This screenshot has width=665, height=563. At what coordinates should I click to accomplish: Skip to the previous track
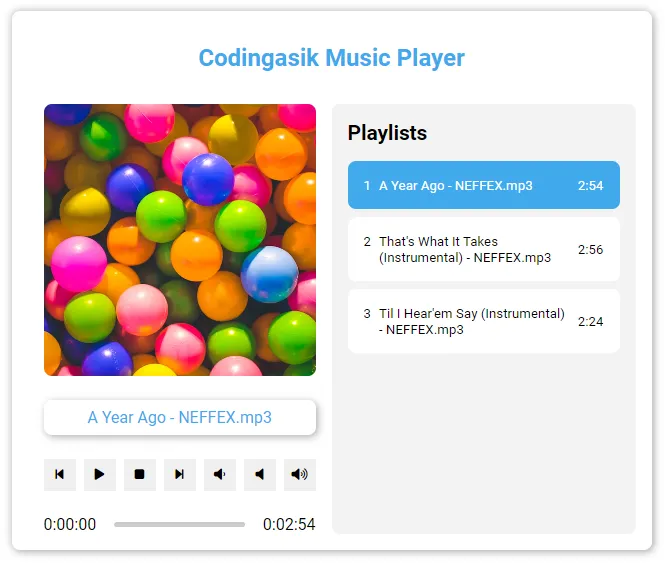coord(60,474)
